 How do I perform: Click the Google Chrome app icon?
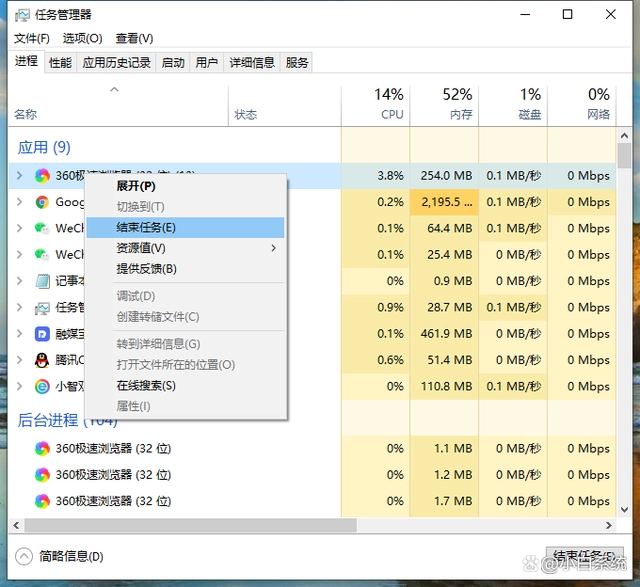[42, 202]
